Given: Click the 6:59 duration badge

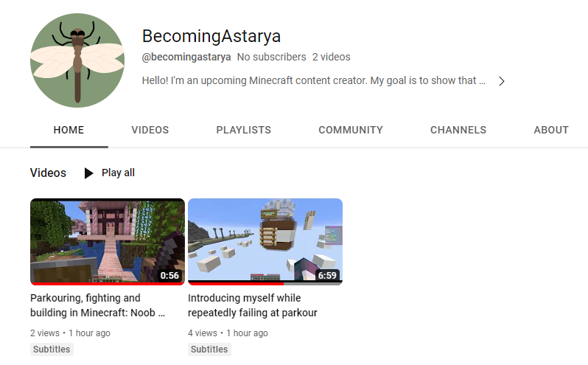Looking at the screenshot, I should coord(327,275).
